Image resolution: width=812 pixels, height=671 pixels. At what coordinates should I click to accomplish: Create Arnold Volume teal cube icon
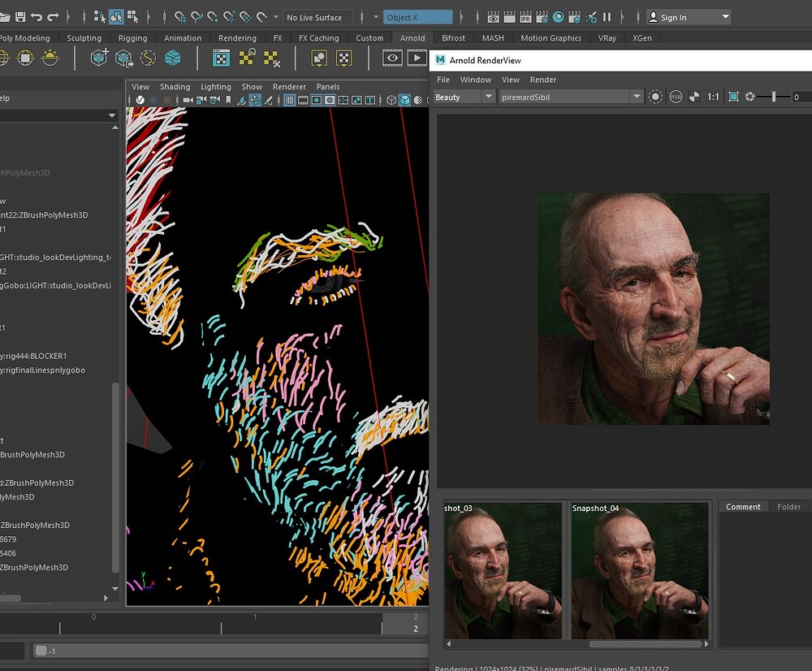(x=172, y=58)
